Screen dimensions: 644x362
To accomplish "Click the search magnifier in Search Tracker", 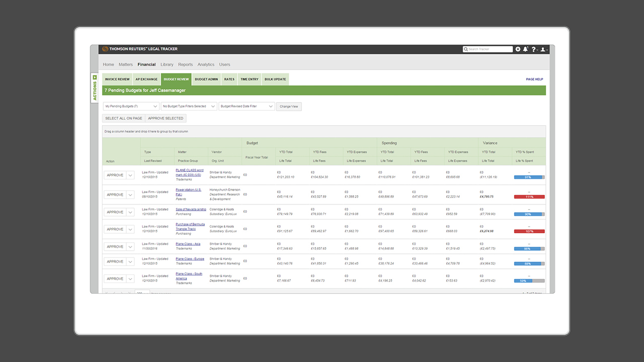I will point(466,49).
